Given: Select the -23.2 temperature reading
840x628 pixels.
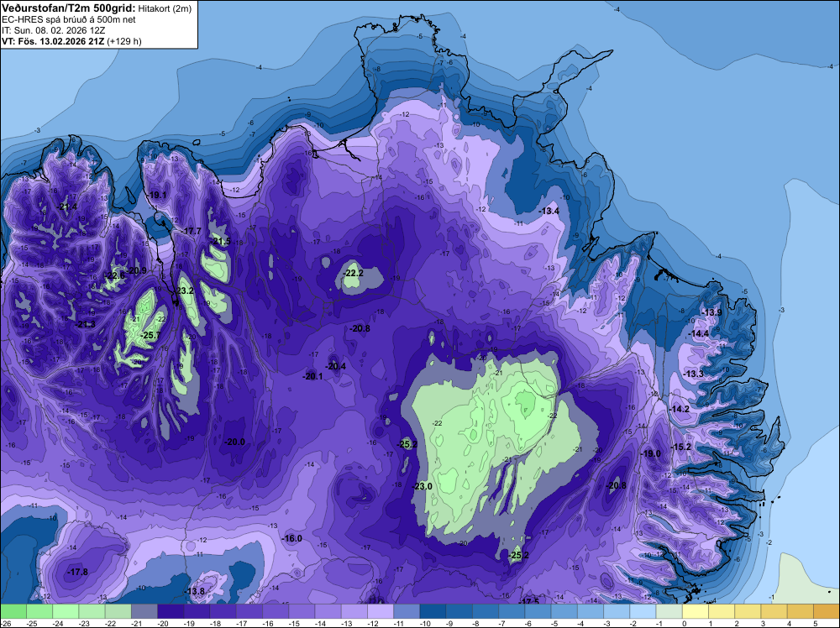Looking at the screenshot, I should click(x=184, y=290).
